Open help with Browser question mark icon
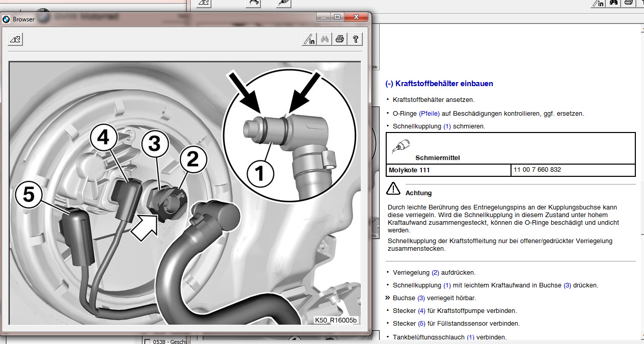 coord(355,39)
